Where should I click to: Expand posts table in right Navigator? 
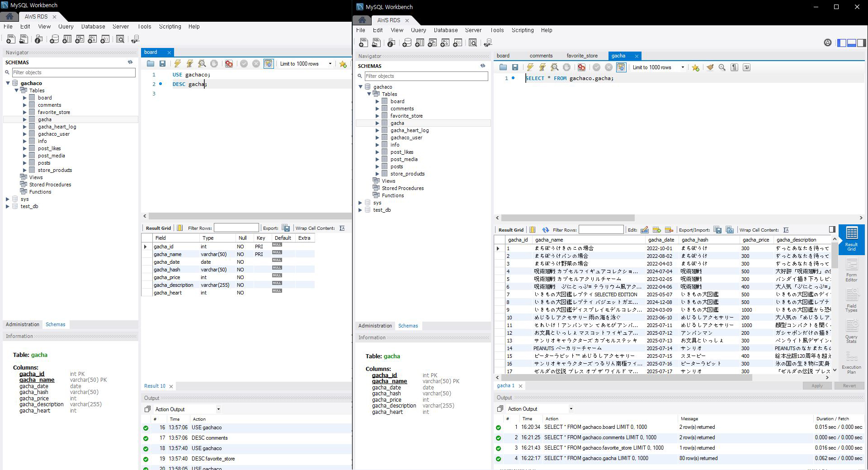coord(377,166)
